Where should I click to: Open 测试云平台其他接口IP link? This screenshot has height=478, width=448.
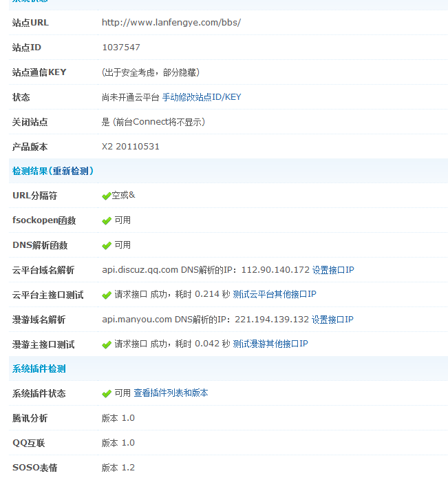click(275, 294)
